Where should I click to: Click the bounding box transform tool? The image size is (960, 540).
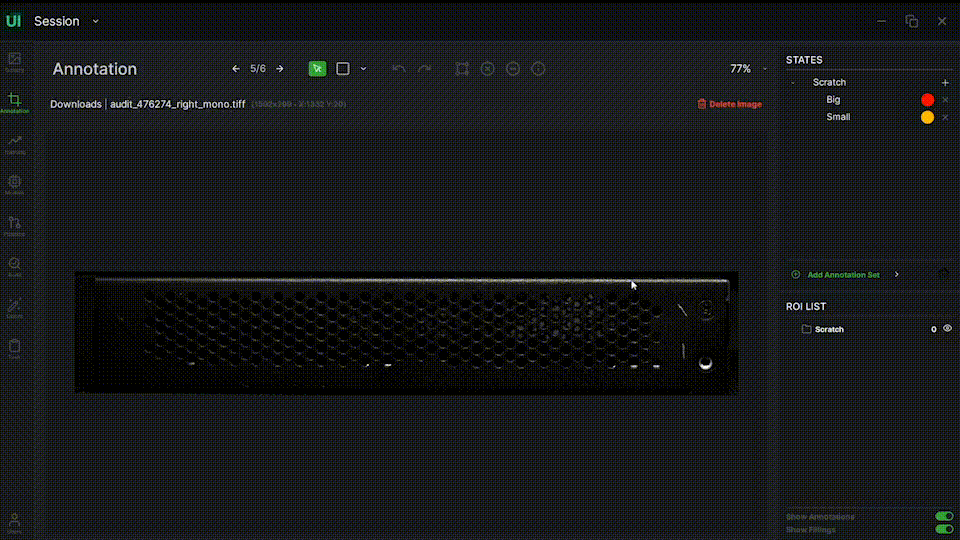[462, 69]
